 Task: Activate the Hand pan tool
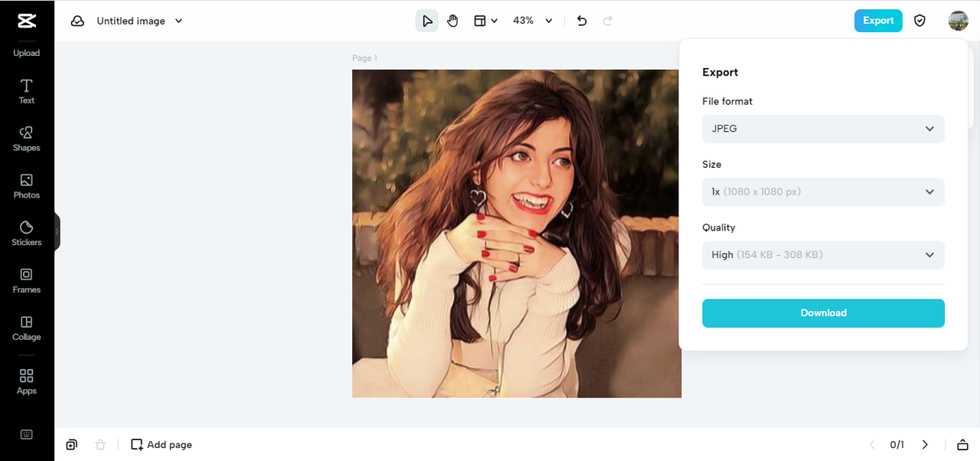coord(452,21)
